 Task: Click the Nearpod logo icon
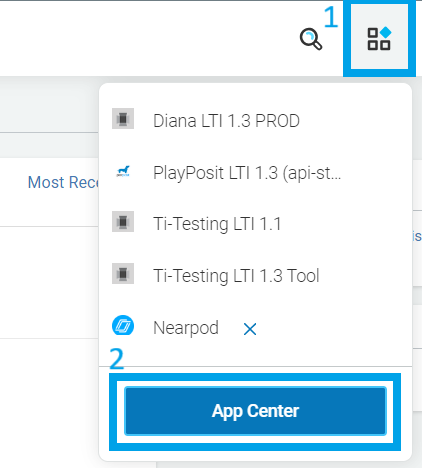[x=123, y=325]
